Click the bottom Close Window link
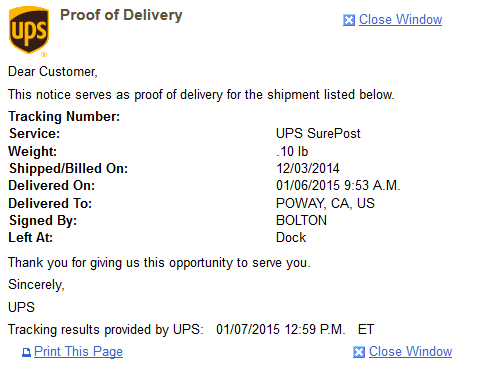Image resolution: width=480 pixels, height=384 pixels. [410, 351]
